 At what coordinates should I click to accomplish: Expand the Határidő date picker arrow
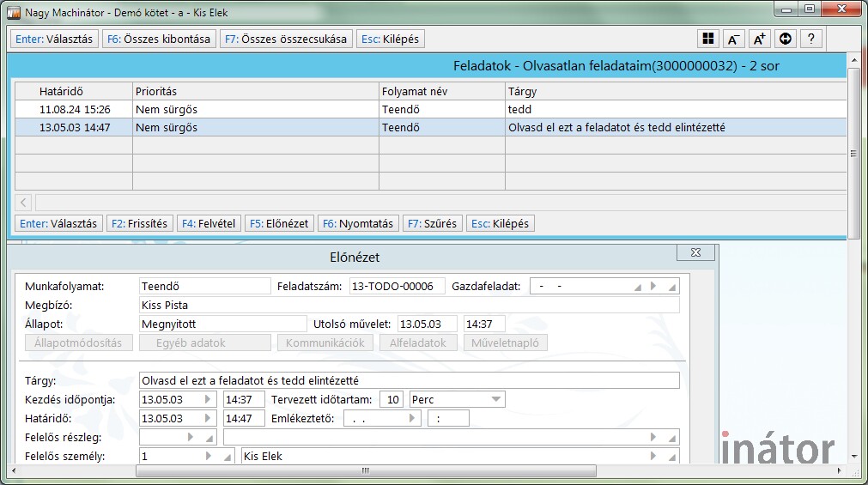(x=207, y=419)
